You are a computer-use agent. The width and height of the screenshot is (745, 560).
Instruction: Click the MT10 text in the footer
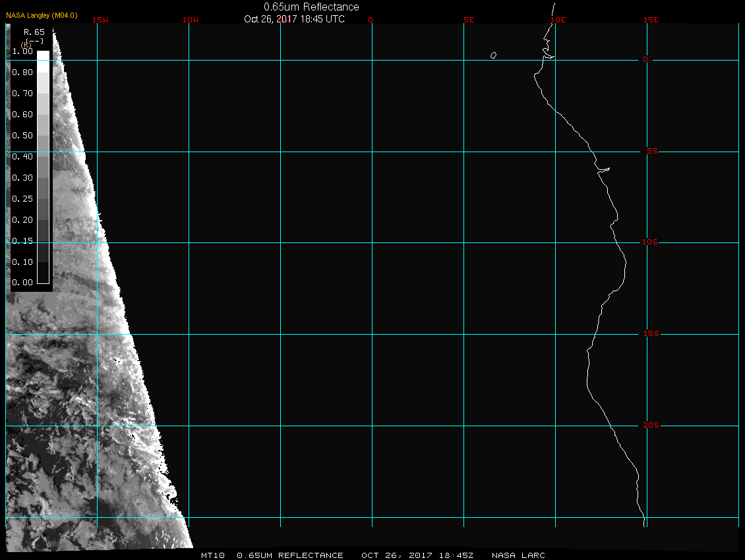(213, 555)
